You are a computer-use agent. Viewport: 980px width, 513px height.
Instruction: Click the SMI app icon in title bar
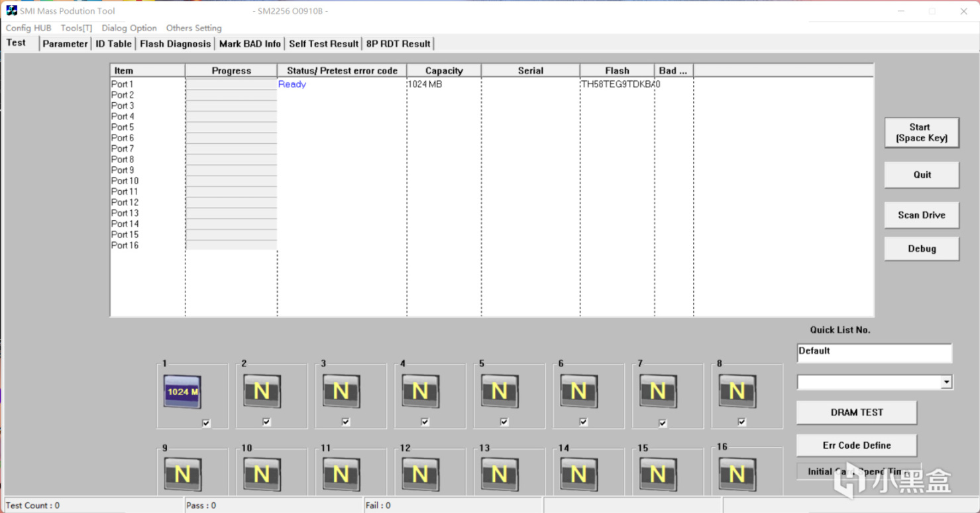point(11,11)
